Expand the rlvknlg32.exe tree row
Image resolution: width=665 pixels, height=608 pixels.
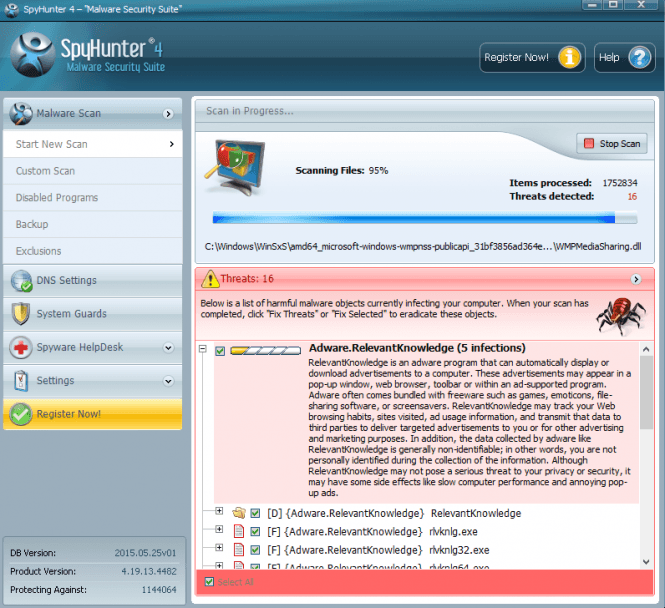(219, 547)
